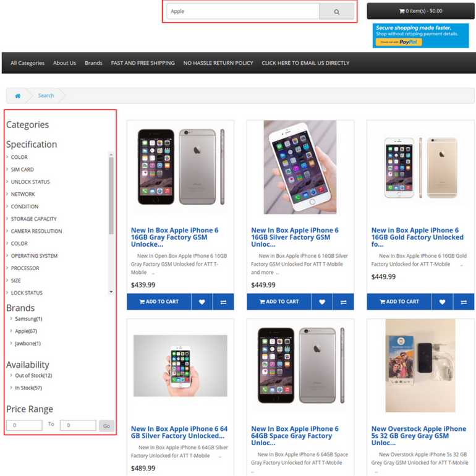Viewport: 476px width, 476px height.
Task: Click the search magnifier button
Action: pos(336,12)
